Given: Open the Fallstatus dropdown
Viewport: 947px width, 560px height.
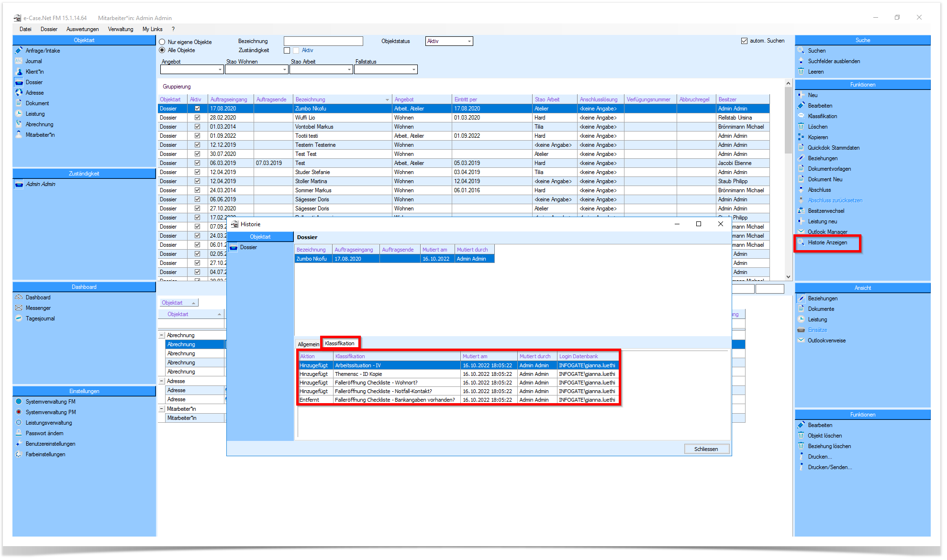Looking at the screenshot, I should tap(413, 70).
